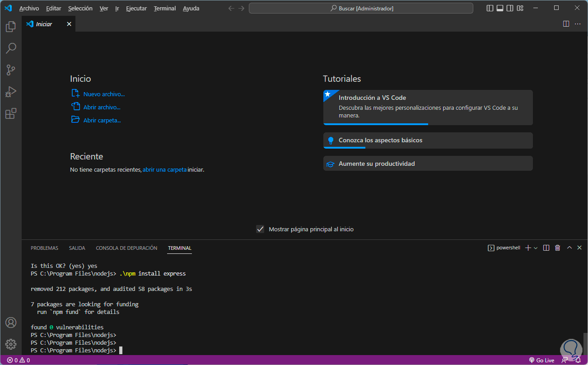This screenshot has width=588, height=365.
Task: Switch to the PROBLEMAS panel tab
Action: 44,248
